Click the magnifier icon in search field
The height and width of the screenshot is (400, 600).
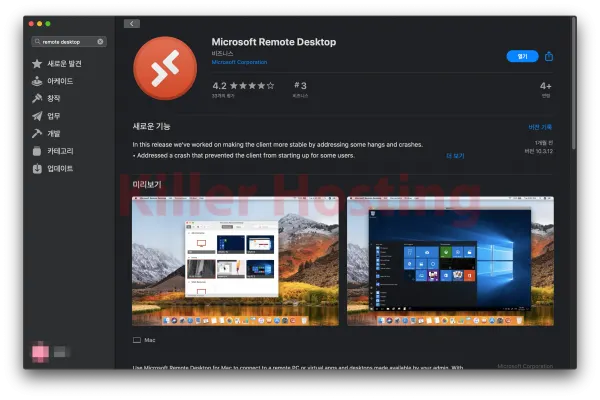click(38, 41)
